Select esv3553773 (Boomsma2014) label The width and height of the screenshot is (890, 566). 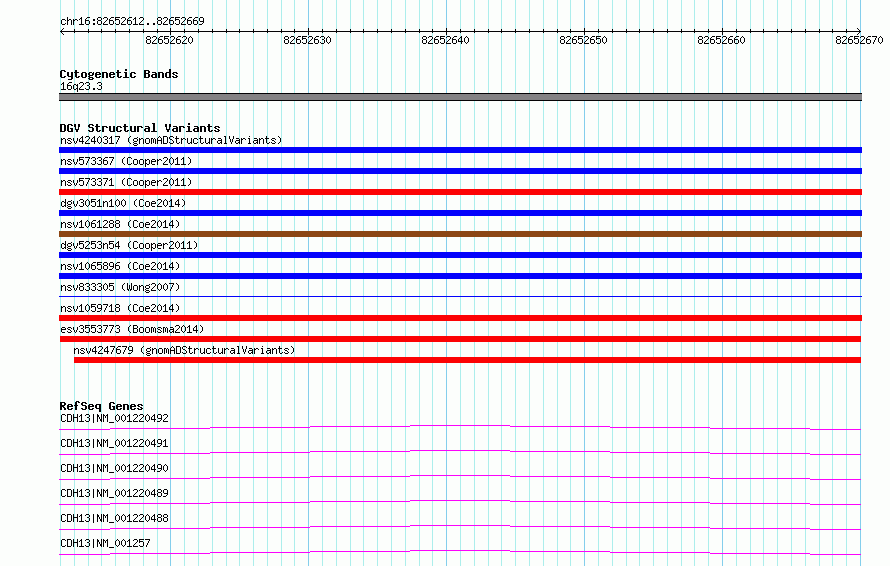pyautogui.click(x=132, y=329)
